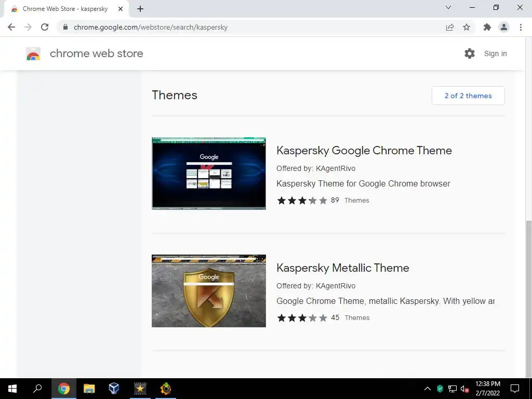Open the taskbar clock and date
This screenshot has height=399, width=532.
[487, 389]
